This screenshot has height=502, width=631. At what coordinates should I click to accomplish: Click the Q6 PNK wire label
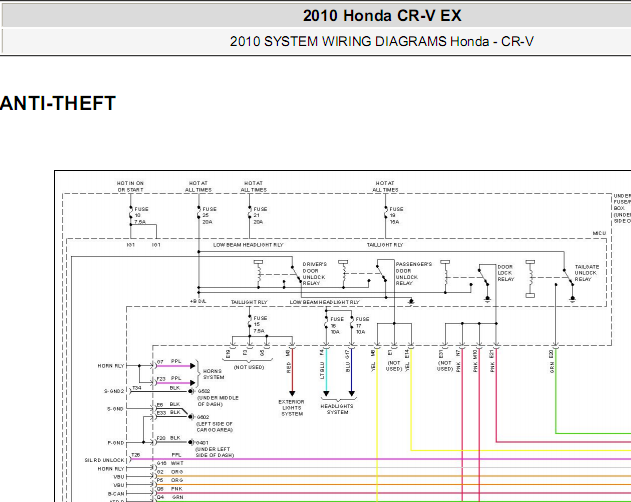point(169,489)
